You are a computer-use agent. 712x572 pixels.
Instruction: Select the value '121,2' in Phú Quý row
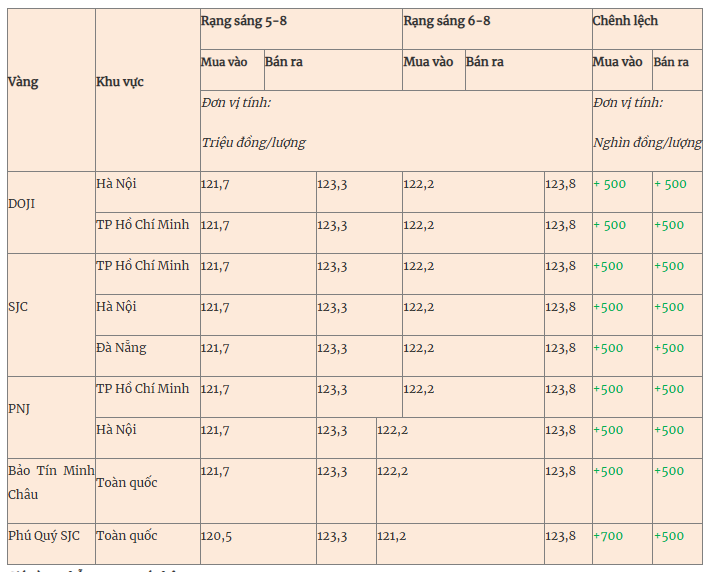coord(392,537)
